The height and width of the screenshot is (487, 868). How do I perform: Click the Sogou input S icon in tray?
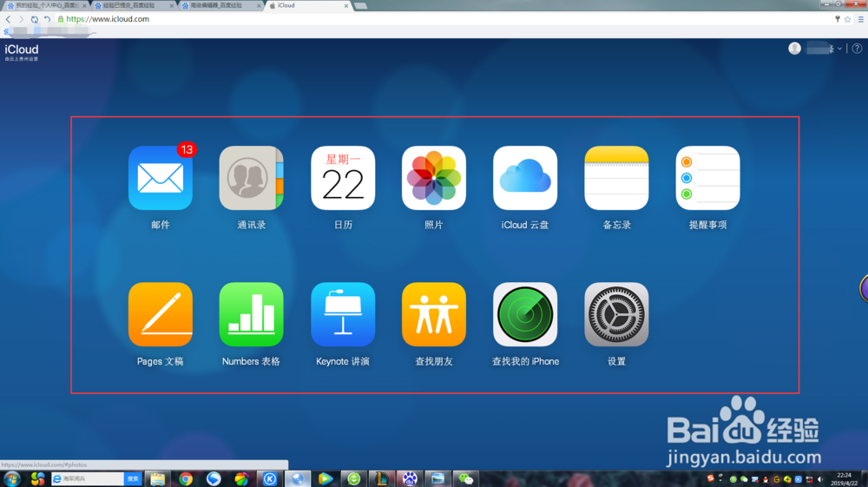coord(711,478)
